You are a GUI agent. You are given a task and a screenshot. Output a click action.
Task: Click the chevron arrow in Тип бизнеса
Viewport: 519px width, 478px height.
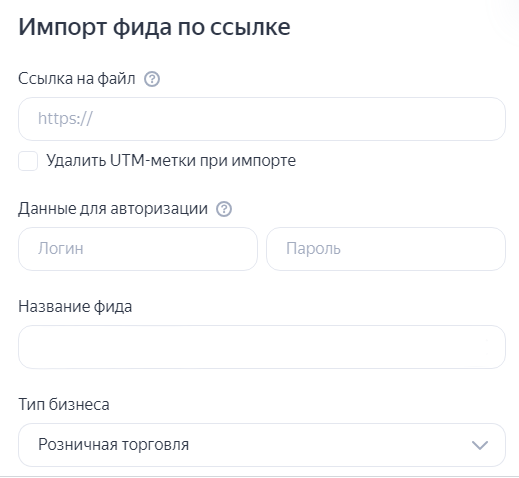pyautogui.click(x=480, y=445)
